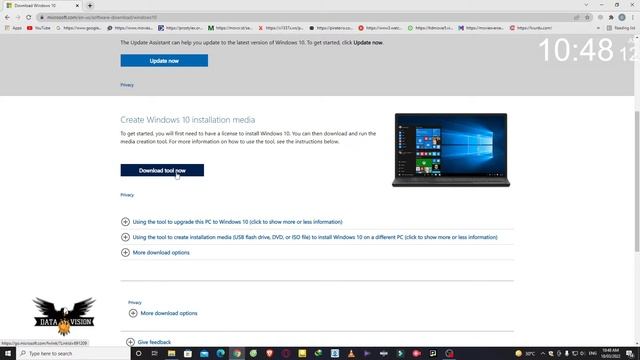Screen dimensions: 640x360
Task: Open Mail app from the taskbar
Action: click(204, 353)
